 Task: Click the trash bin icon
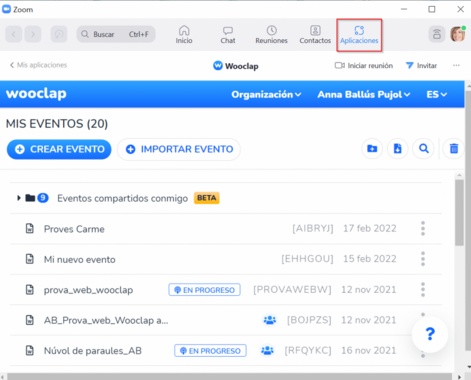[x=454, y=149]
